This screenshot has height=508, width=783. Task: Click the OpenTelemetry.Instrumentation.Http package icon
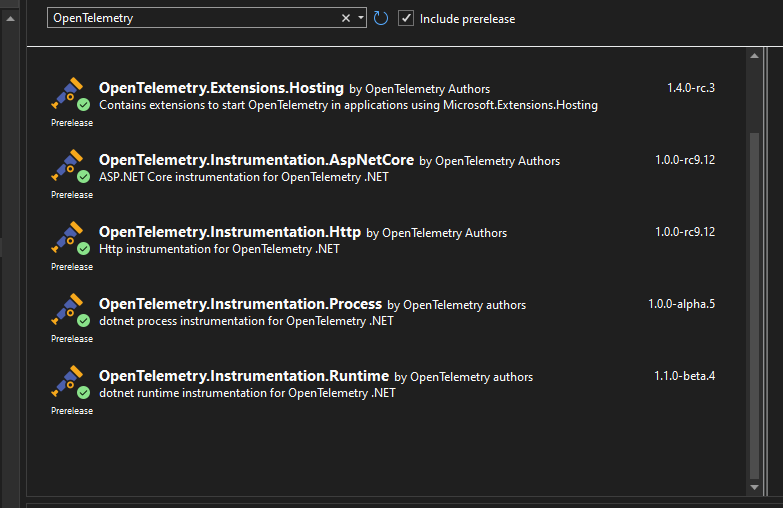click(71, 238)
